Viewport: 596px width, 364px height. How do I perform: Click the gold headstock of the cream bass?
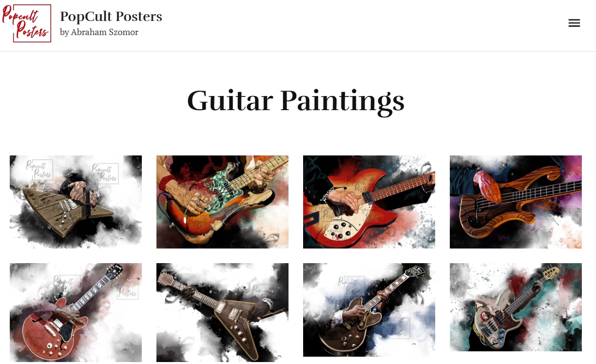tap(551, 271)
